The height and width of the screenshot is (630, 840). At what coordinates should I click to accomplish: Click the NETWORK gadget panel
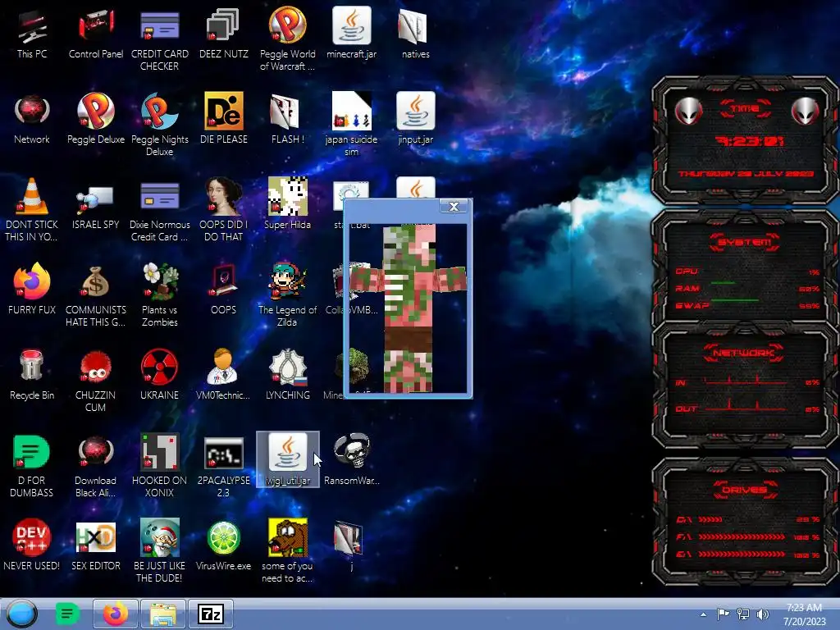click(744, 383)
